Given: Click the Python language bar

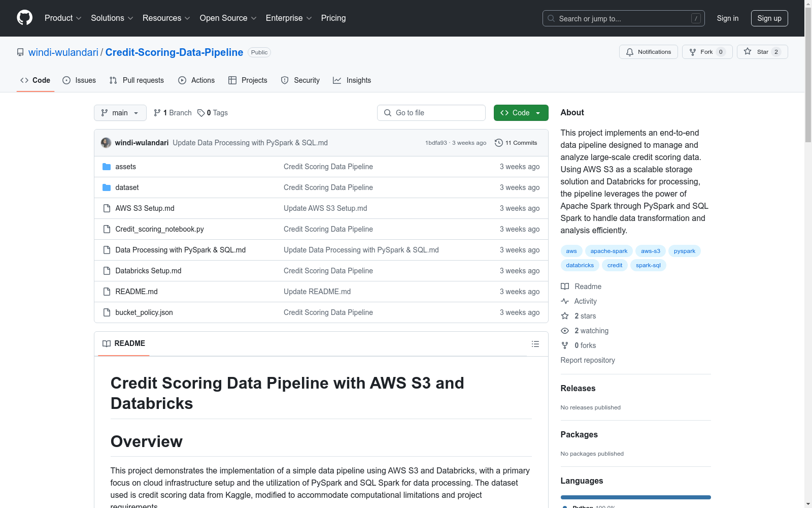Looking at the screenshot, I should point(635,497).
